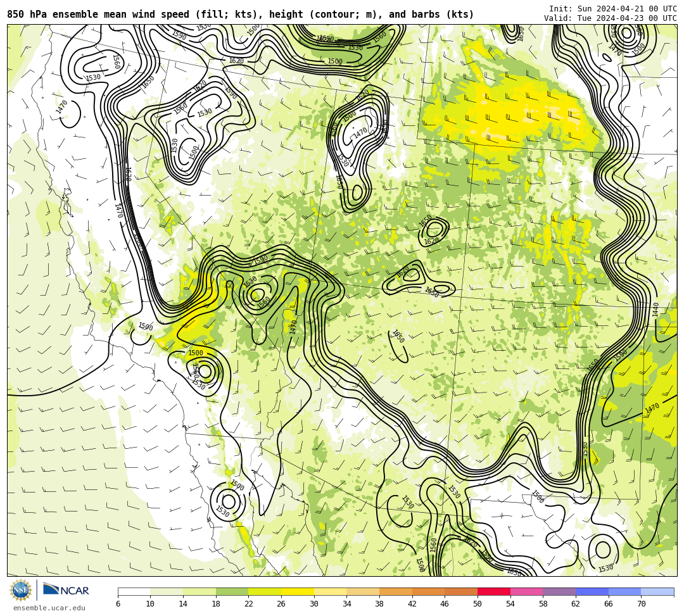Click colorbar tick label 62
684x616 pixels.
click(x=576, y=604)
